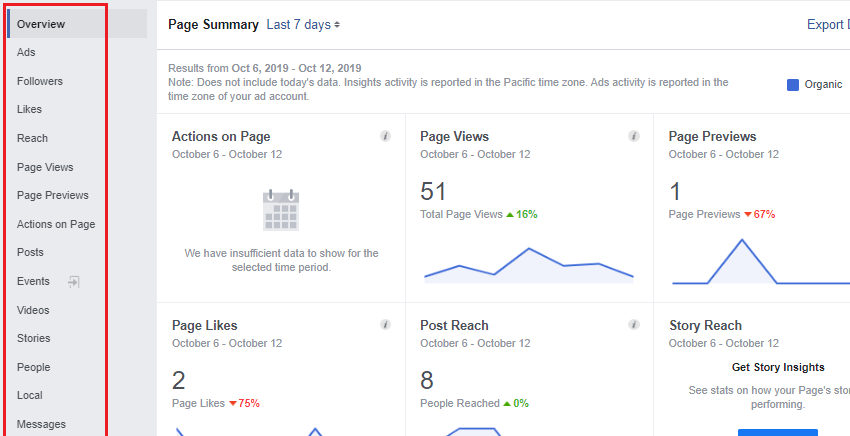Select Reach from the sidebar menu
This screenshot has height=436, width=850.
[32, 138]
